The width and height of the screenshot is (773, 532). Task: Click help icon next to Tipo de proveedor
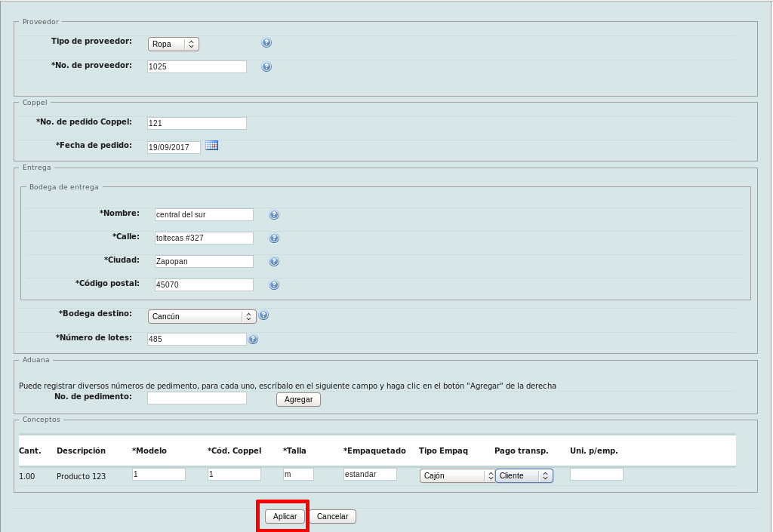[266, 43]
